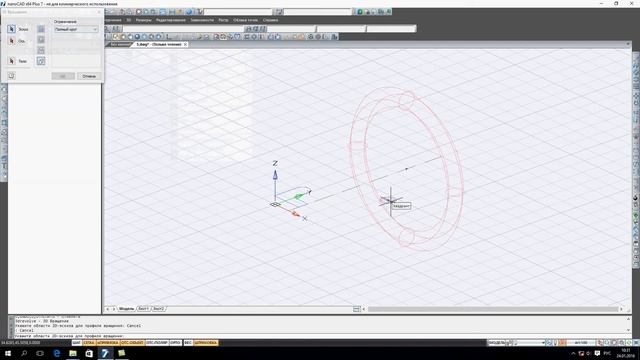Screen dimensions: 640x360
Task: Toggle ОТС-ПОЛЯР polar tracking in status bar
Action: click(x=157, y=343)
